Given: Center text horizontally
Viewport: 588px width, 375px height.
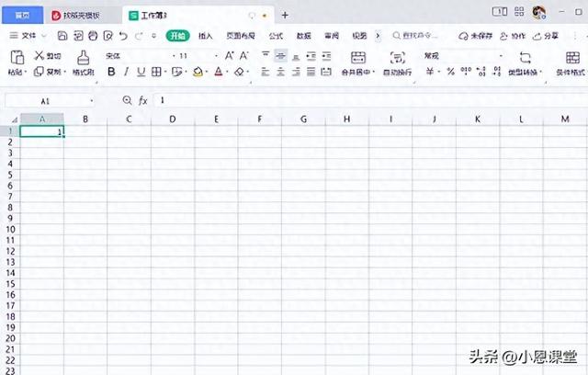Looking at the screenshot, I should pyautogui.click(x=280, y=72).
